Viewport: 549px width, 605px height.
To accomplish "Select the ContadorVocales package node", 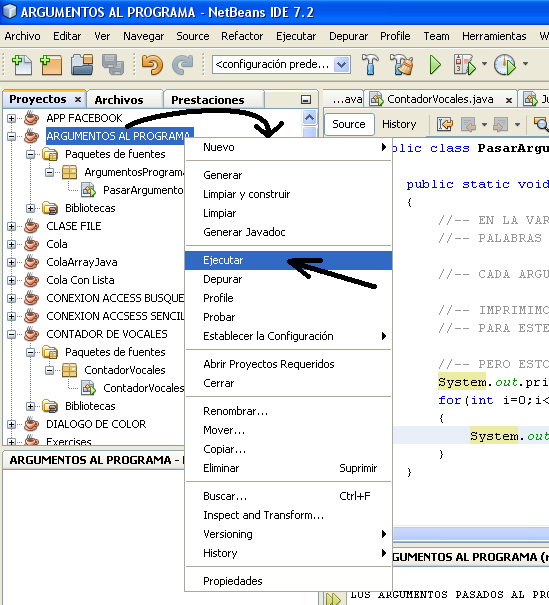I will (x=125, y=370).
